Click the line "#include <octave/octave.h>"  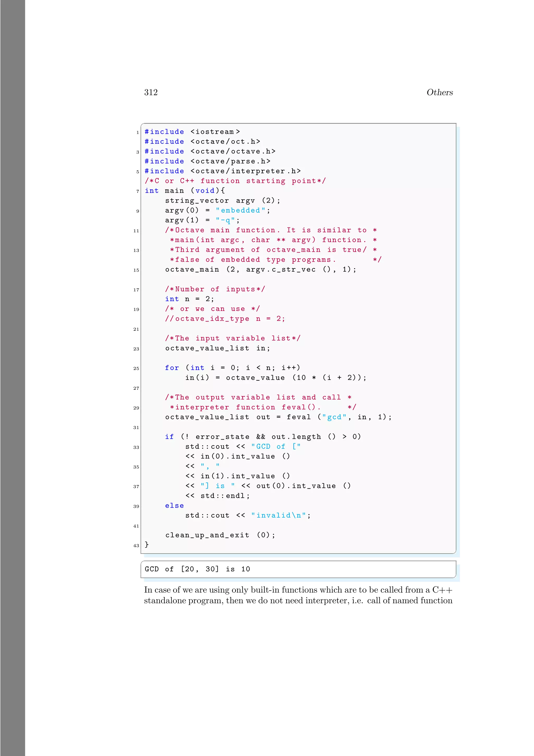(x=210, y=152)
